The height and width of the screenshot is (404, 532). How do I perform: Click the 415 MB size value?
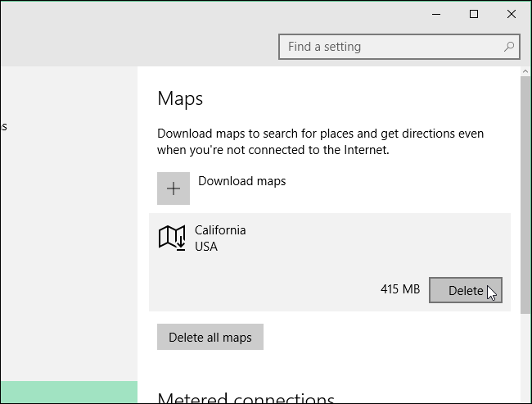pos(400,289)
